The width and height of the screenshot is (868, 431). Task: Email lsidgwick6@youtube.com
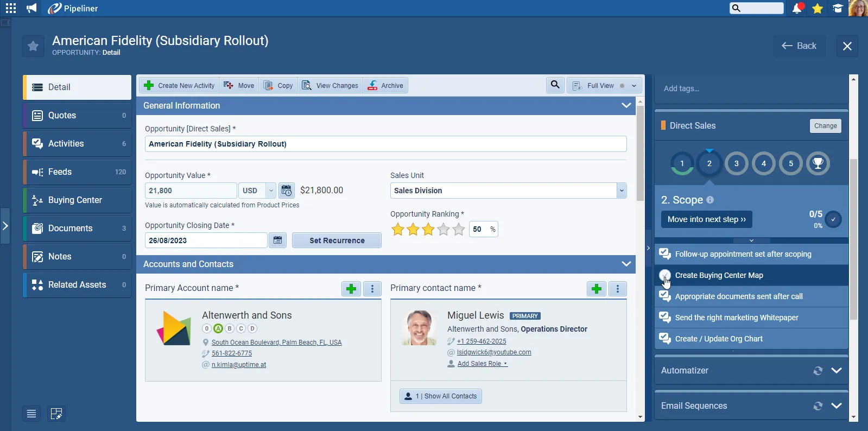tap(494, 352)
